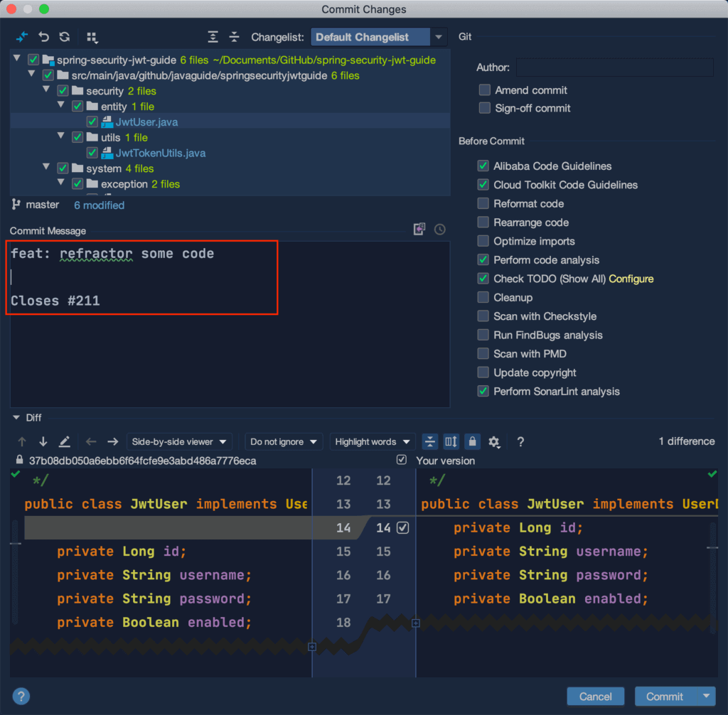Image resolution: width=728 pixels, height=715 pixels.
Task: Enable Scan with Checkstyle
Action: [x=483, y=316]
